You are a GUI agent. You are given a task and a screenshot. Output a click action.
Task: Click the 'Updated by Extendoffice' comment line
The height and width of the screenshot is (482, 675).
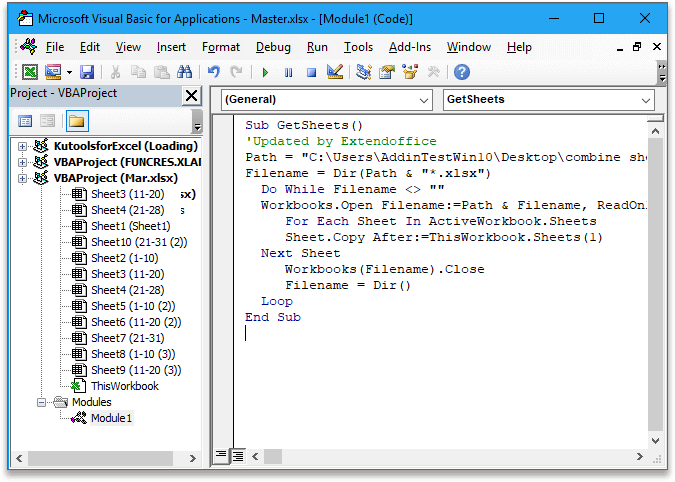(341, 141)
